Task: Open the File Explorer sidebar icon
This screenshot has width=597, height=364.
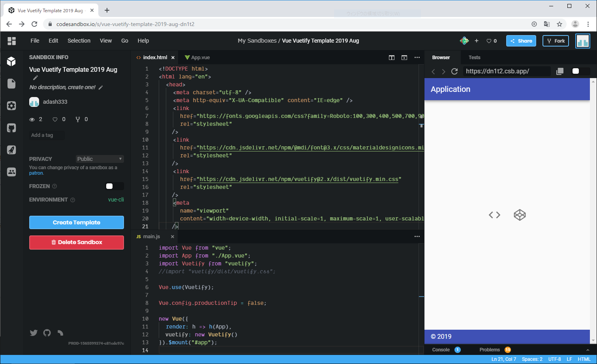Action: tap(11, 83)
